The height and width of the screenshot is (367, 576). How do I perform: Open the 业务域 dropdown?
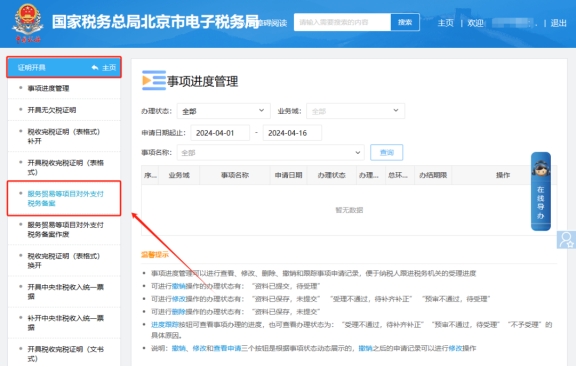[355, 111]
